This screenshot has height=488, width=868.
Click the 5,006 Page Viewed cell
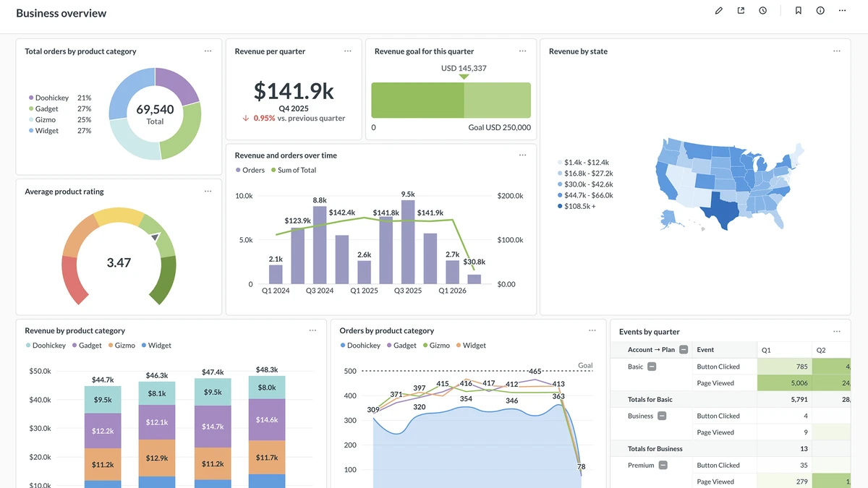pyautogui.click(x=784, y=383)
